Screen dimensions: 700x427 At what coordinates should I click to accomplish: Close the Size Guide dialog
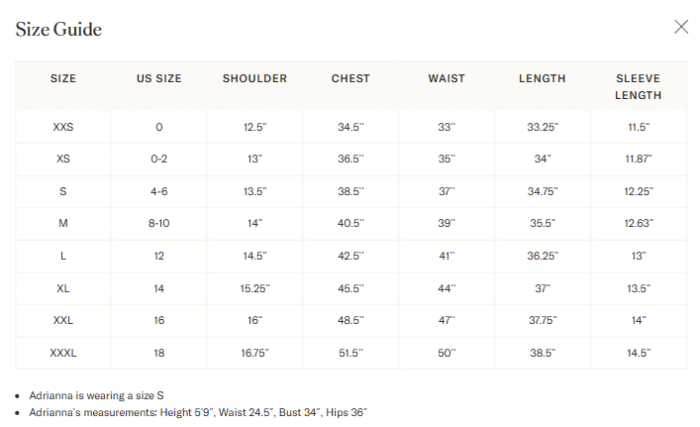click(x=681, y=27)
